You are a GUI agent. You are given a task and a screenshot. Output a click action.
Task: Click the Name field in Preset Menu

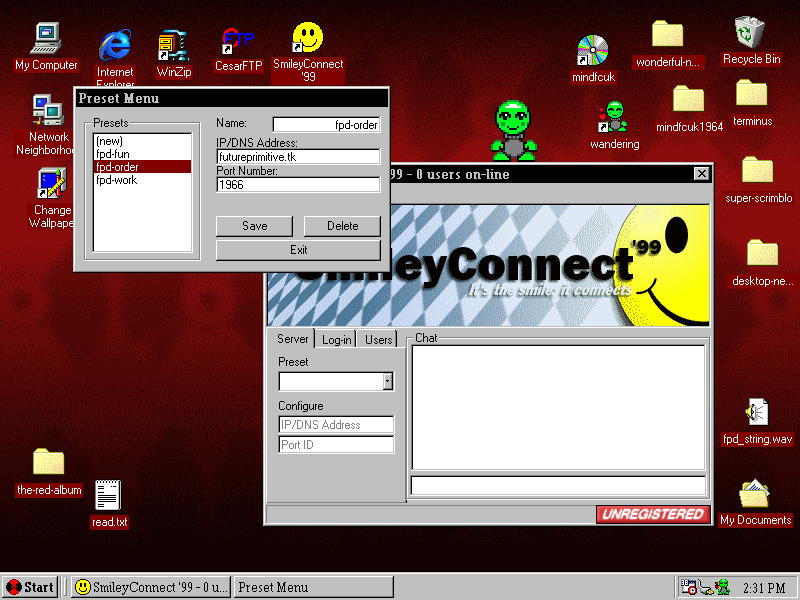327,124
